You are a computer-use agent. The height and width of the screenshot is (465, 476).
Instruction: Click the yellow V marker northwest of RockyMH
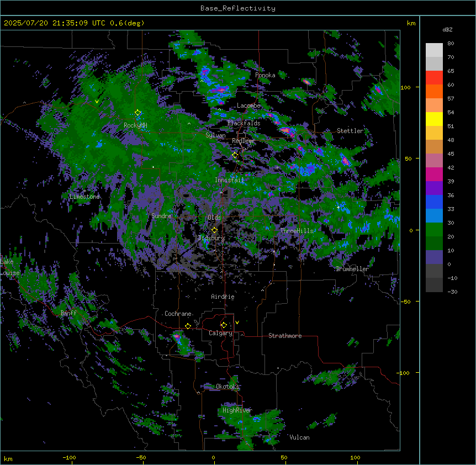97,102
